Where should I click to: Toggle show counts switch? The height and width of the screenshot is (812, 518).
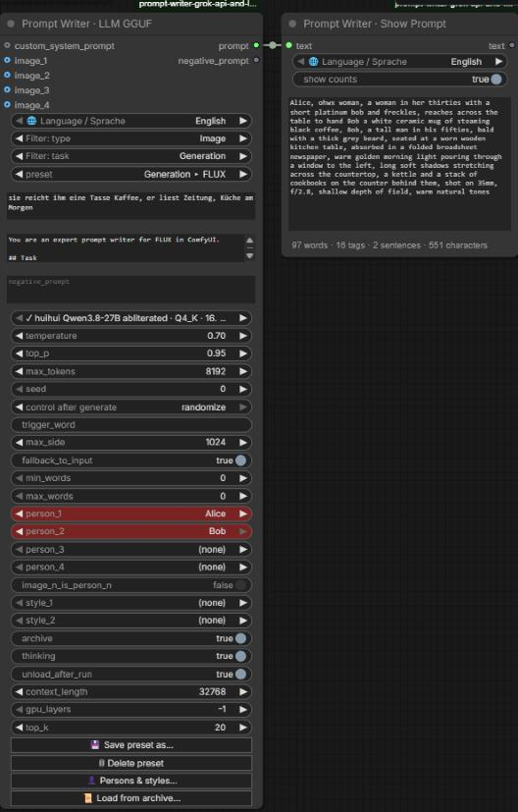496,80
